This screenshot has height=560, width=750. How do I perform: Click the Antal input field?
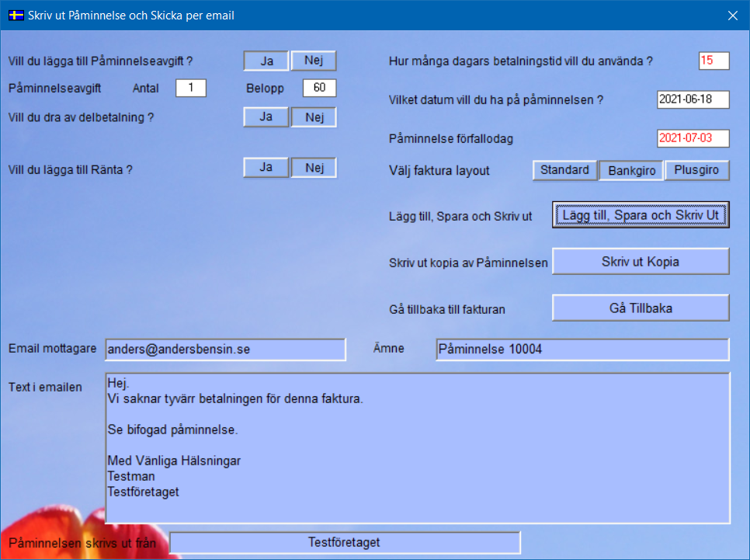[191, 88]
